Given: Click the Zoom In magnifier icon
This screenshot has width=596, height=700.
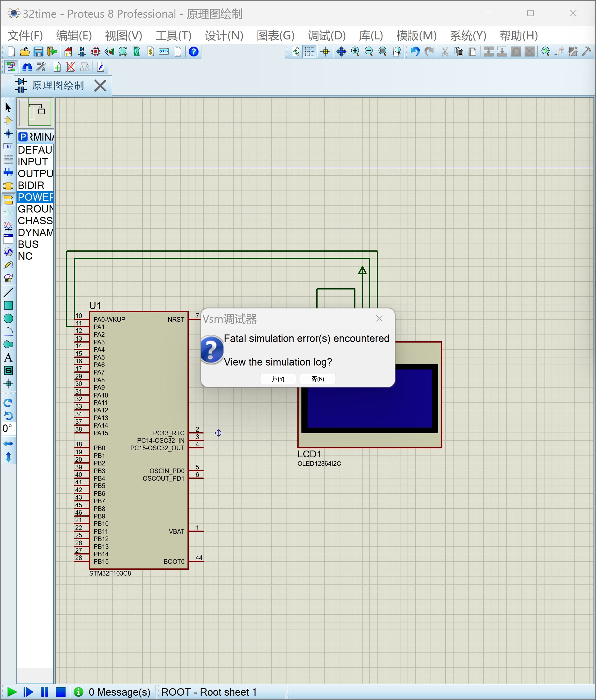Looking at the screenshot, I should tap(355, 52).
